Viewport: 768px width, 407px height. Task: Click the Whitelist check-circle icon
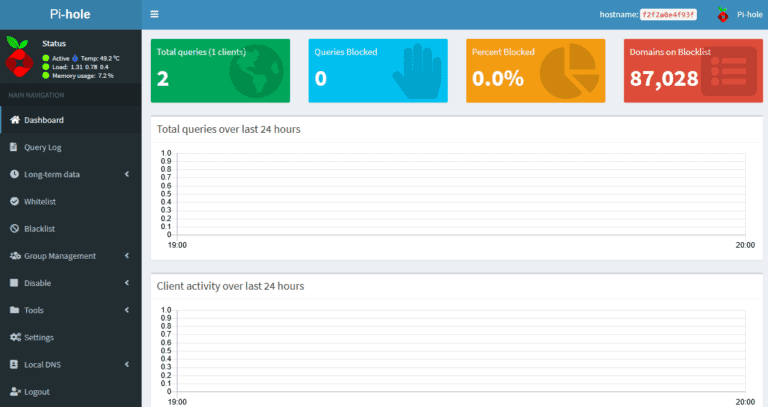click(x=15, y=201)
